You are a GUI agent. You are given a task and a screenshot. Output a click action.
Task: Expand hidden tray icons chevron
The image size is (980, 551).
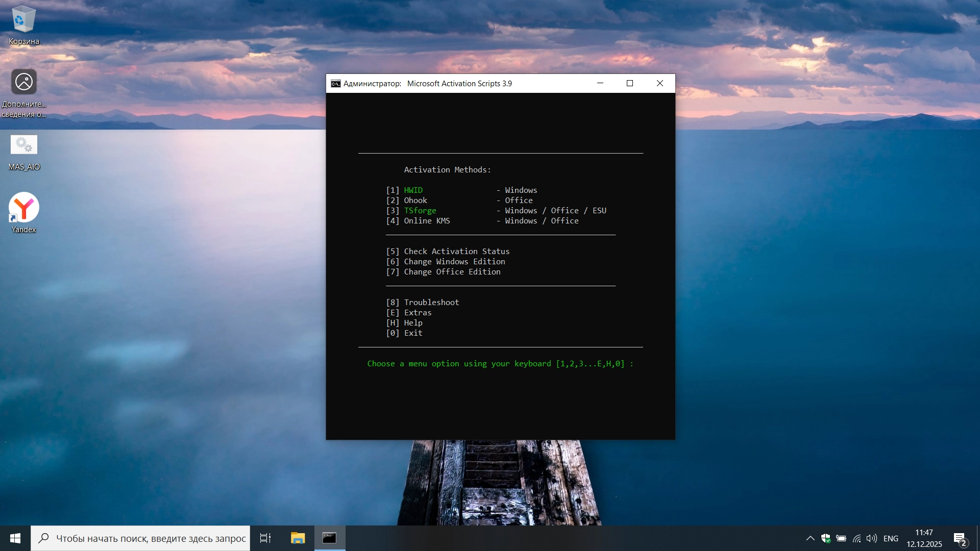pyautogui.click(x=810, y=538)
